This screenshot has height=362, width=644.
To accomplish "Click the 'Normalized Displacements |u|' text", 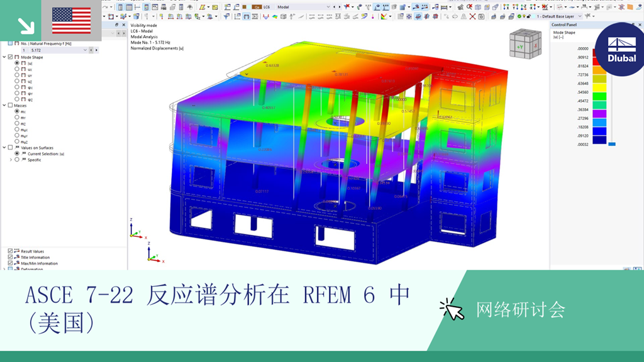I will pyautogui.click(x=157, y=48).
